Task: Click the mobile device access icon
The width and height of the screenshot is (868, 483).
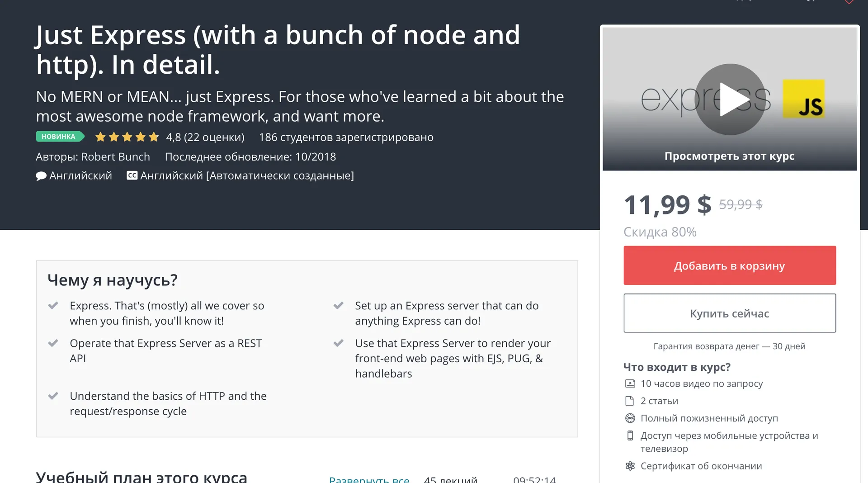Action: coord(630,436)
